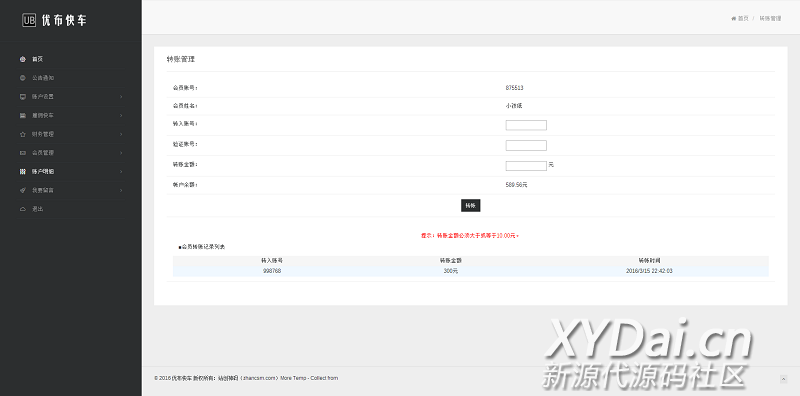
Task: Click the 账户明细 grid icon
Action: [22, 171]
